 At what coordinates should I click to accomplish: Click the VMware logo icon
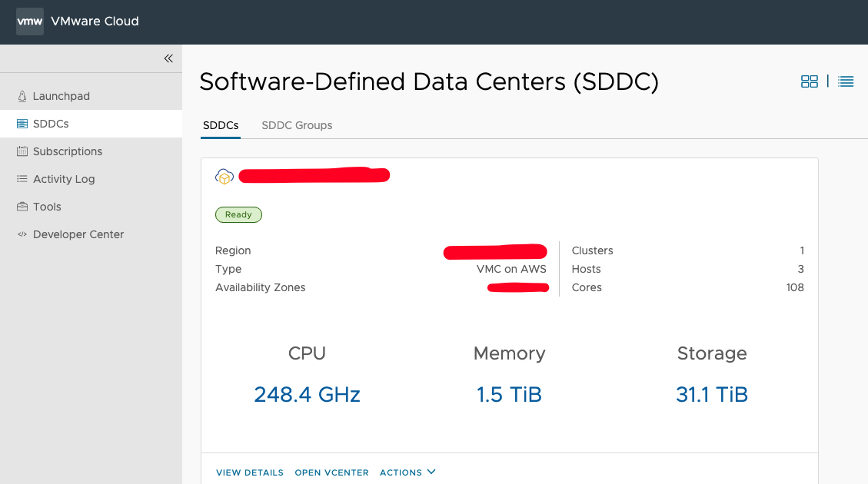pyautogui.click(x=30, y=22)
